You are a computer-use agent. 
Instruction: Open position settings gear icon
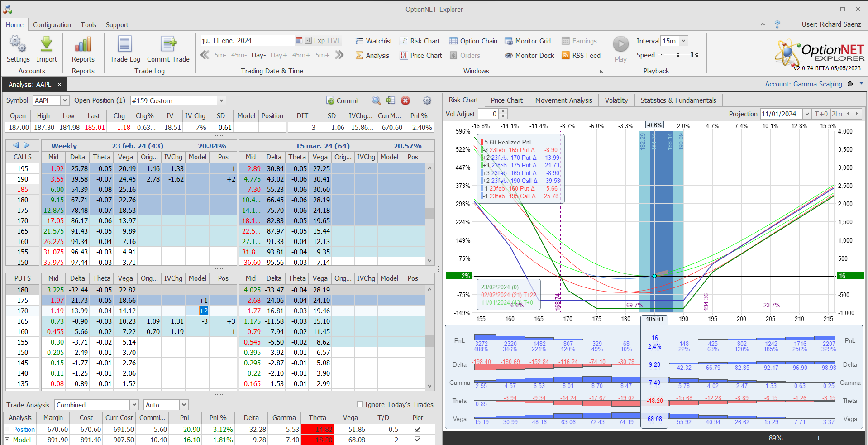pos(427,100)
